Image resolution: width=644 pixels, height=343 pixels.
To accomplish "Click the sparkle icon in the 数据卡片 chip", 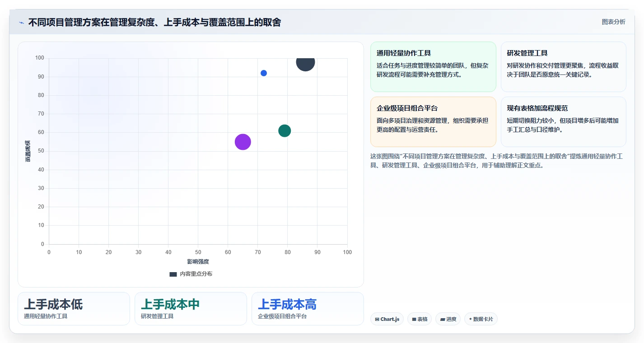I will [x=471, y=319].
